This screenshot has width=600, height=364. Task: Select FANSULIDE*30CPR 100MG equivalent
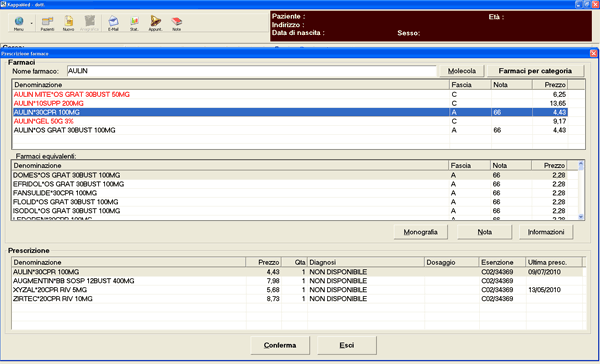289,193
